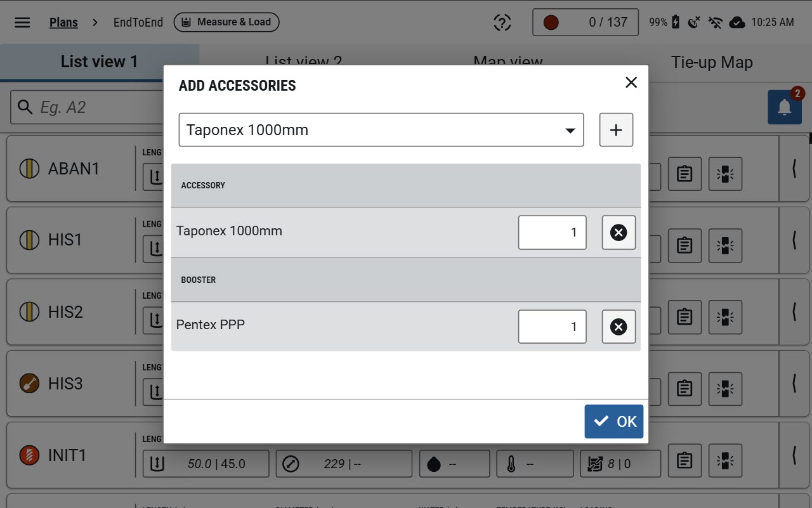This screenshot has width=812, height=508.
Task: Open the Taponex 1000mm accessory dropdown
Action: pyautogui.click(x=381, y=130)
